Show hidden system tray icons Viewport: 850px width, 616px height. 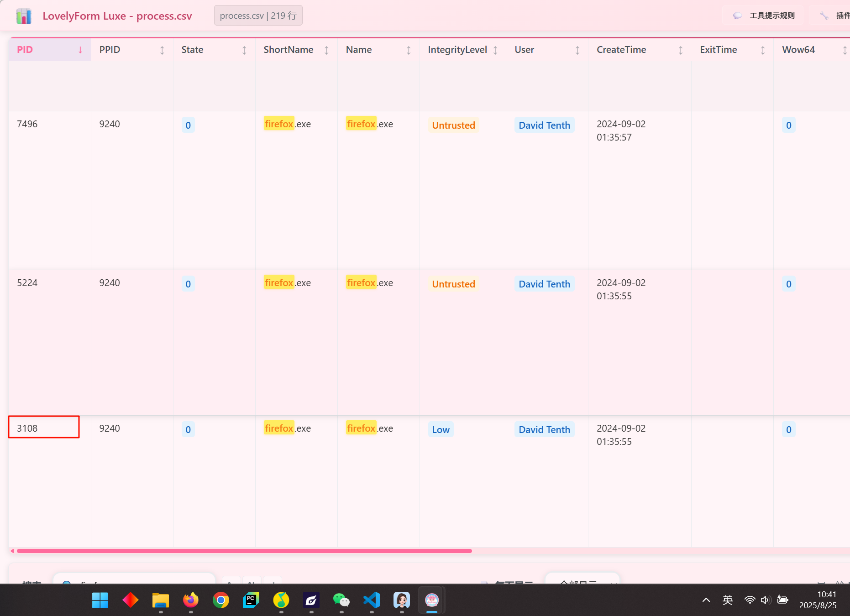706,600
